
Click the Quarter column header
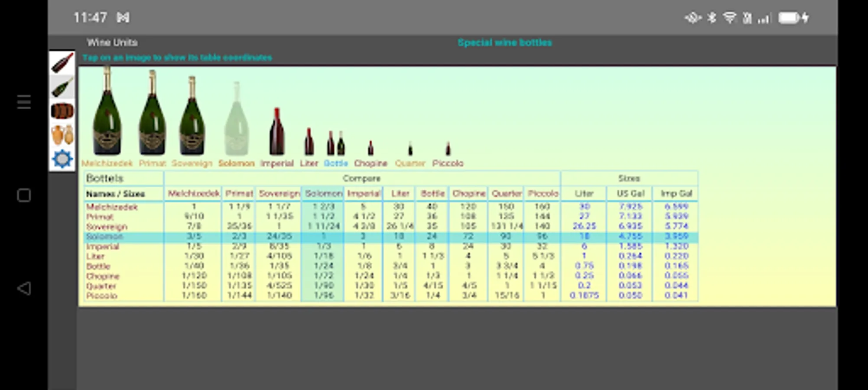pos(507,194)
